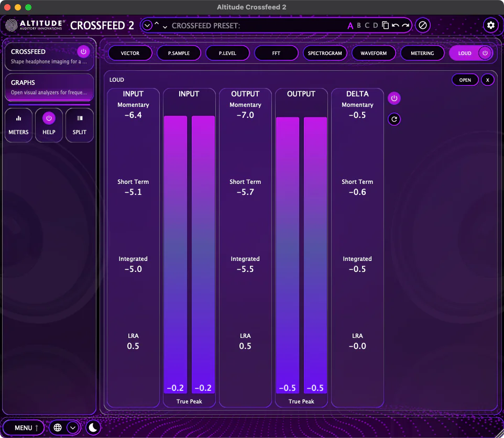Close the LOUD panel with X
Screen dimensions: 504x438
tap(487, 80)
